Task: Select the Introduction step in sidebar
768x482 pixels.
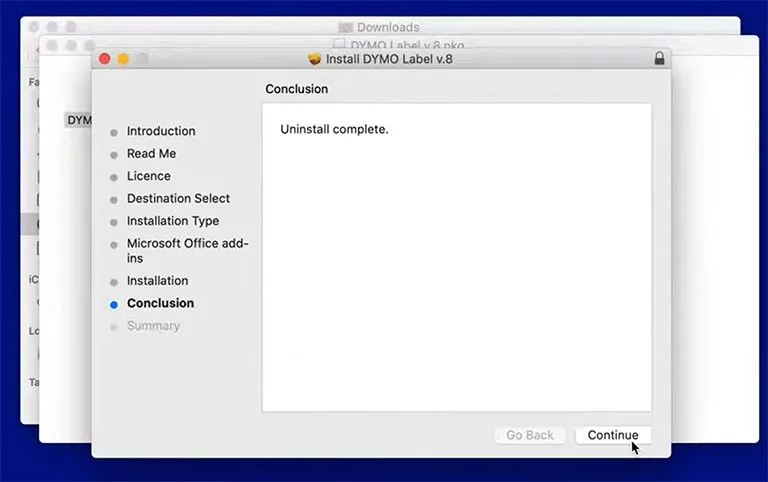Action: 161,131
